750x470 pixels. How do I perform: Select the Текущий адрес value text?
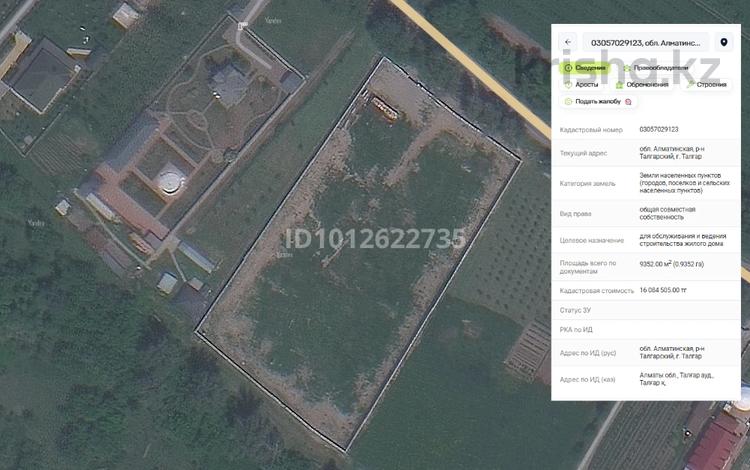672,153
